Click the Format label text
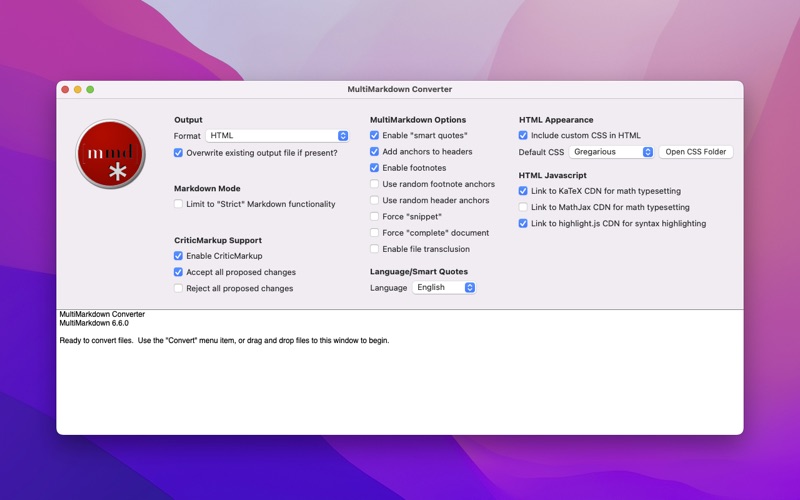800x500 pixels. click(187, 136)
